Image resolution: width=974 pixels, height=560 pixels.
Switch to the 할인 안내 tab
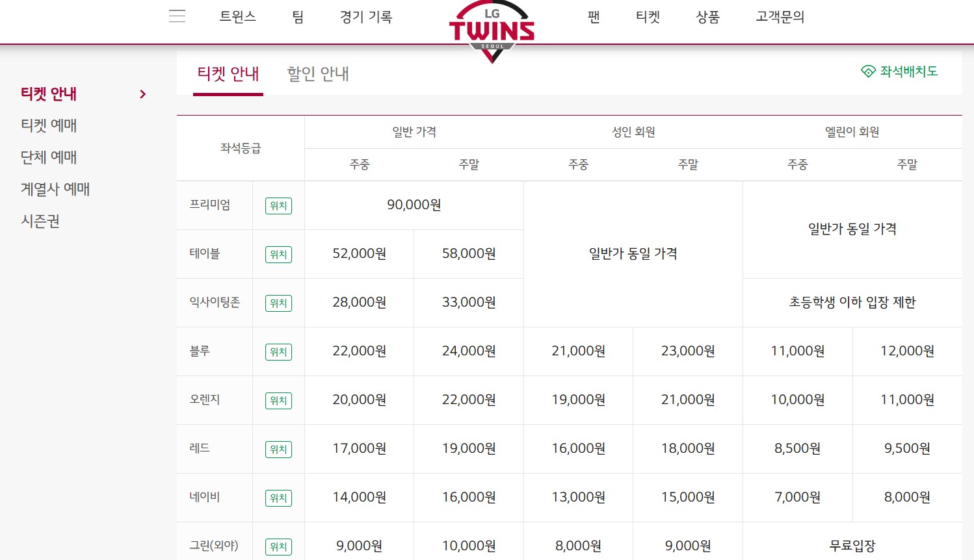[317, 73]
